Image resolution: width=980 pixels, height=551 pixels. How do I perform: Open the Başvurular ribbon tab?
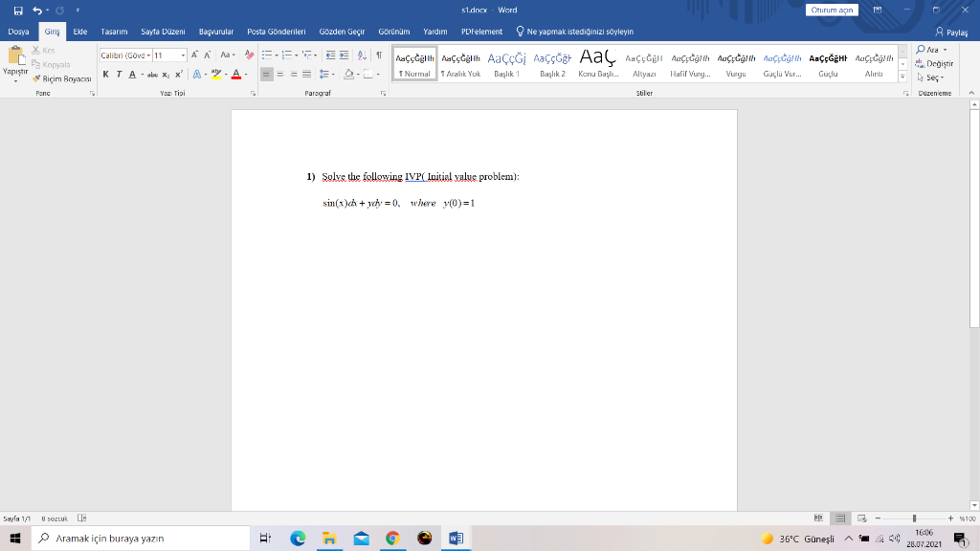pos(218,31)
